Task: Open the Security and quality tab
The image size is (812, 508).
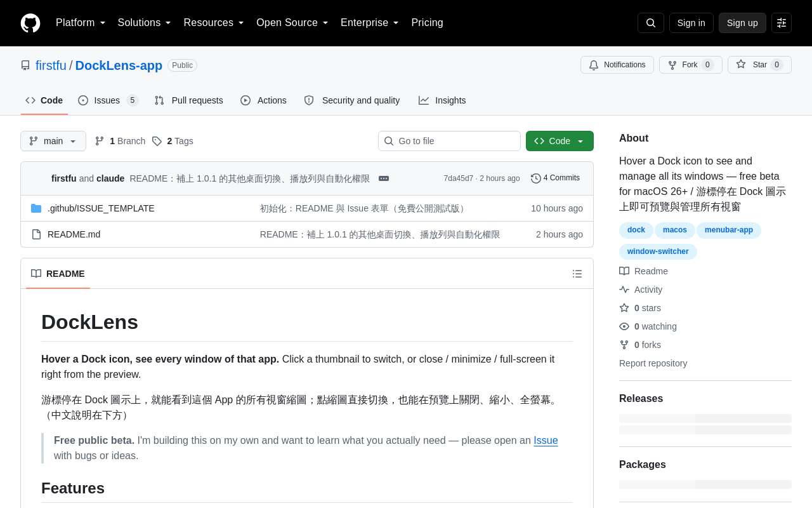Action: pyautogui.click(x=352, y=100)
